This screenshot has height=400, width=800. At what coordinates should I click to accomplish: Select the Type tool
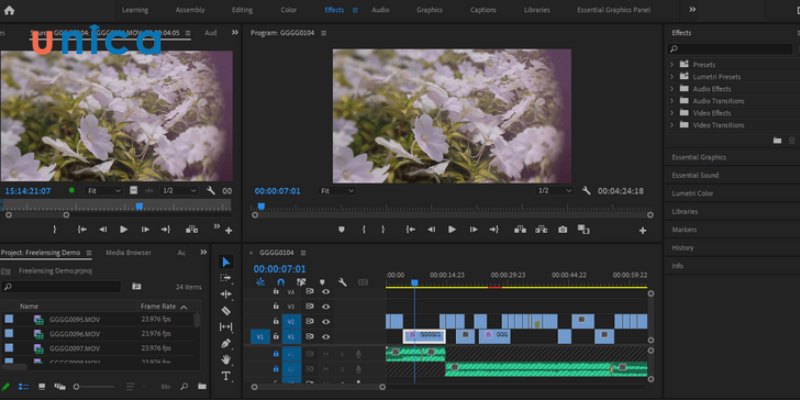click(226, 376)
